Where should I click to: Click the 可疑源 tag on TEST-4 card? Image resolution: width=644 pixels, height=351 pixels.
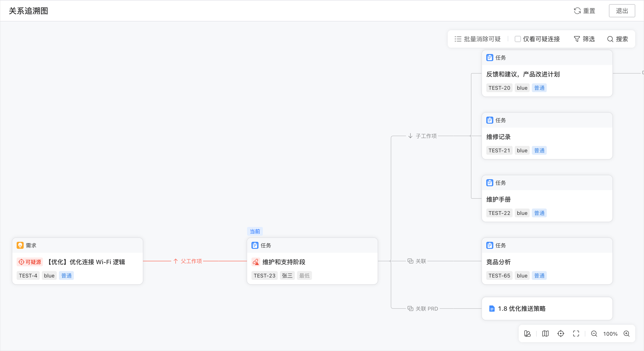(30, 262)
